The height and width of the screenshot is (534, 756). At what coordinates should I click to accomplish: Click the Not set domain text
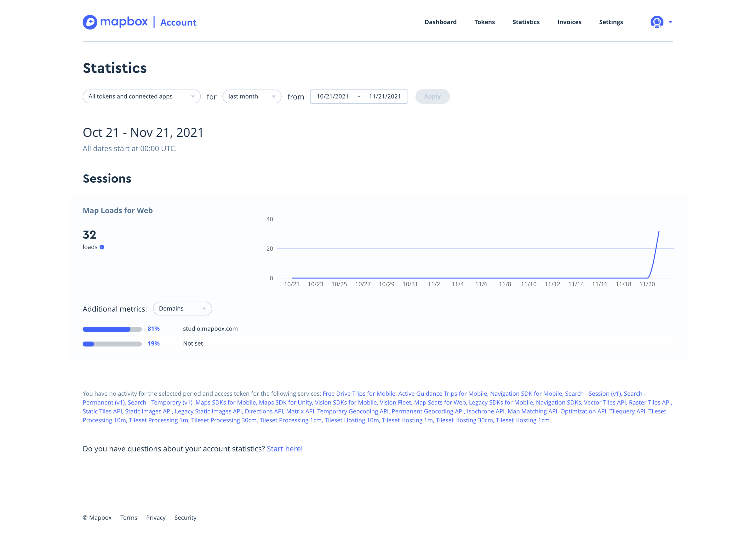coord(192,343)
